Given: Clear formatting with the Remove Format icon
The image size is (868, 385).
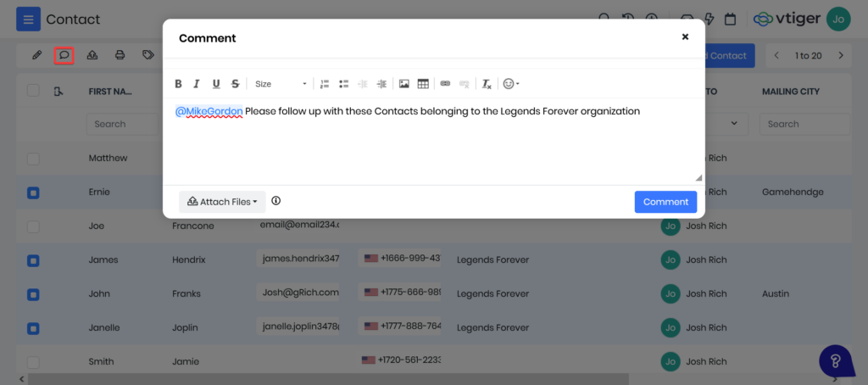Looking at the screenshot, I should [x=487, y=84].
